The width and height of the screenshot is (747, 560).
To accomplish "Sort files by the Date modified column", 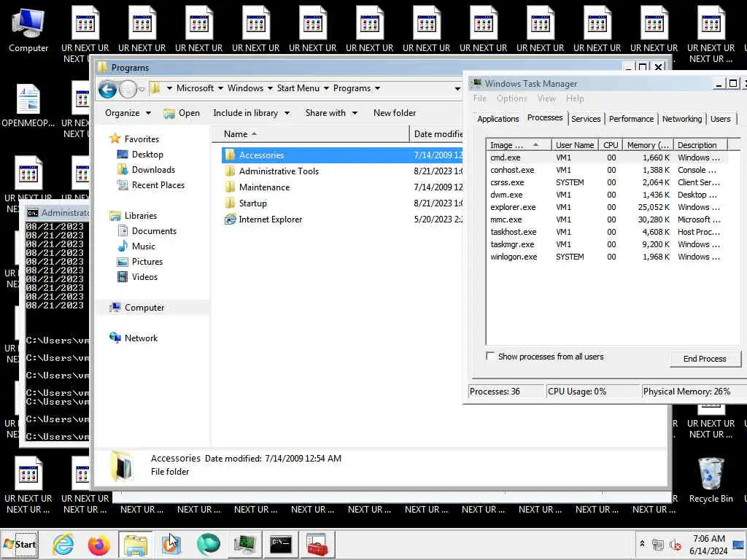I will point(437,134).
